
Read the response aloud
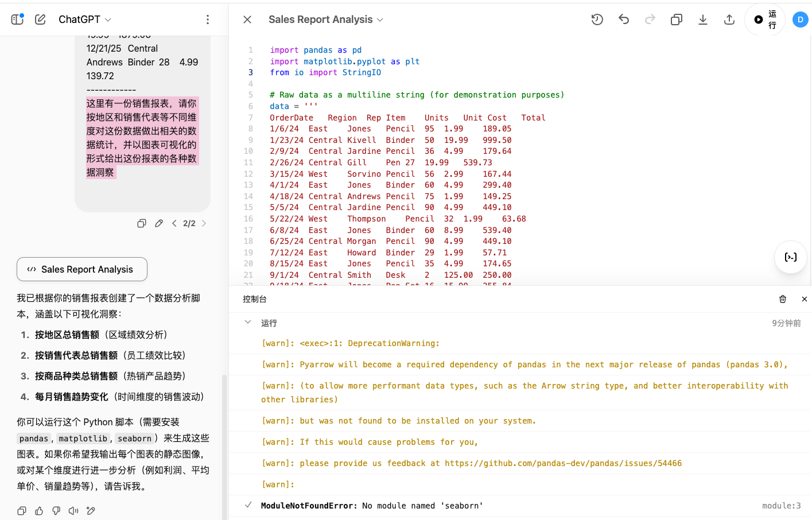(73, 511)
